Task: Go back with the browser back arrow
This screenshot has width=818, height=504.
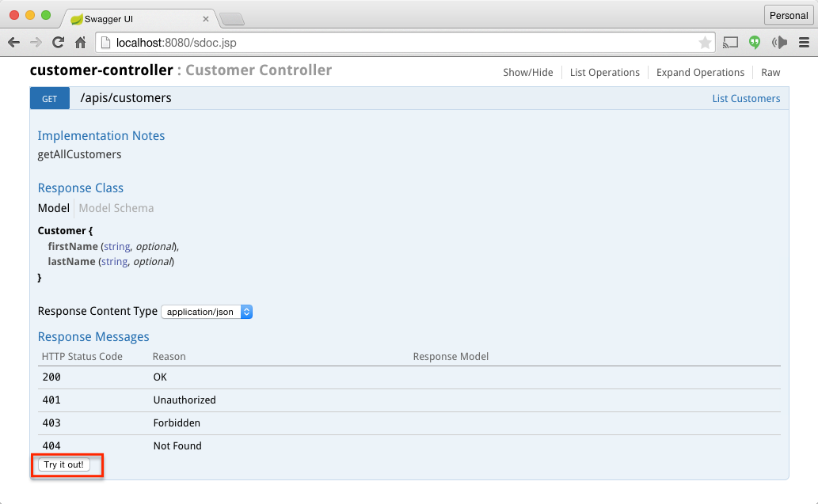Action: pos(14,43)
